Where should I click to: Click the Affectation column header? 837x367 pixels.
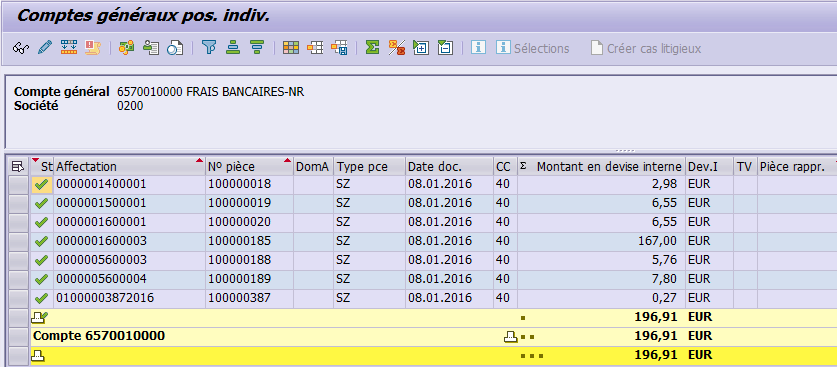pyautogui.click(x=130, y=167)
